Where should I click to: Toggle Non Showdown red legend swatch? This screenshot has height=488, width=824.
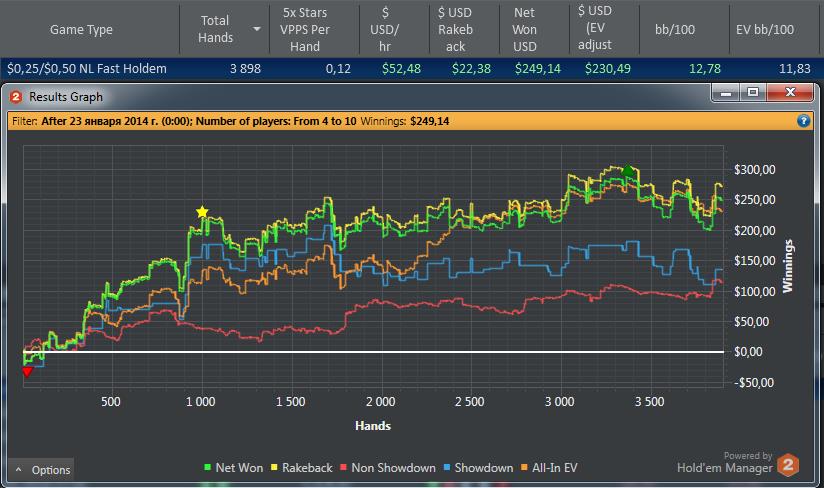coord(343,468)
